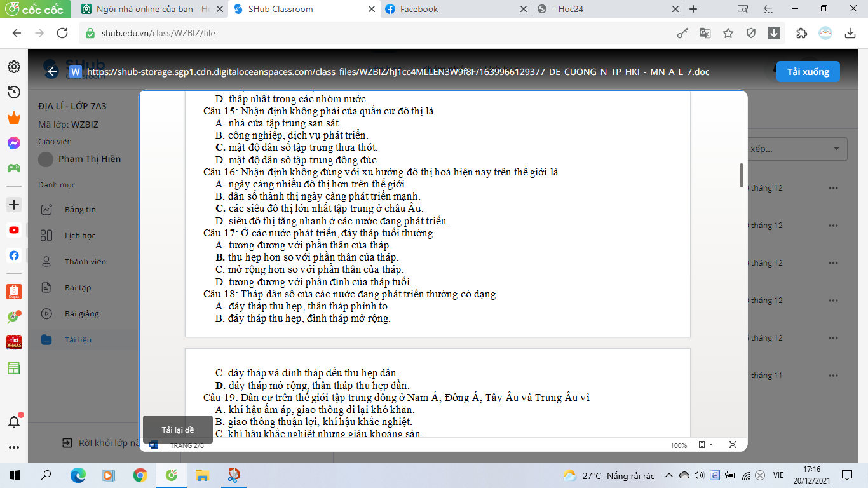Add a new sidebar shortcut with plus
This screenshot has height=488, width=868.
pos(13,205)
